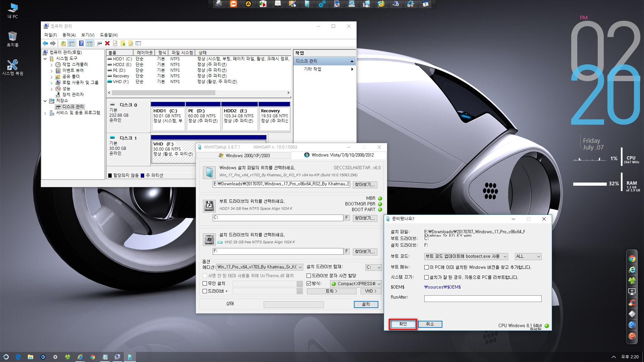Open the 내 PC desktop icon
The width and height of the screenshot is (644, 362).
[13, 11]
